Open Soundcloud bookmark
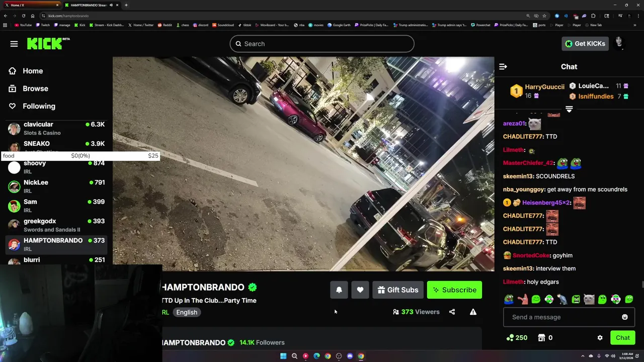The height and width of the screenshot is (362, 644). coord(223,25)
